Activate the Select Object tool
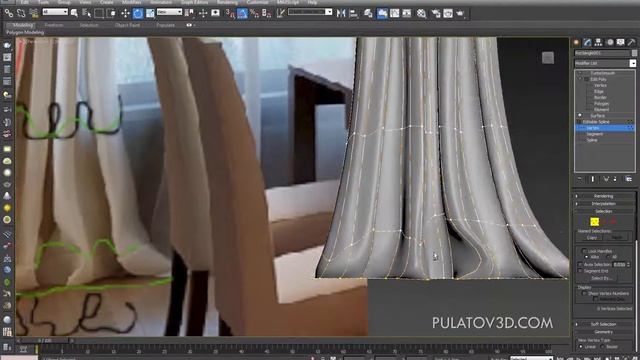The height and width of the screenshot is (360, 640). pyautogui.click(x=74, y=13)
